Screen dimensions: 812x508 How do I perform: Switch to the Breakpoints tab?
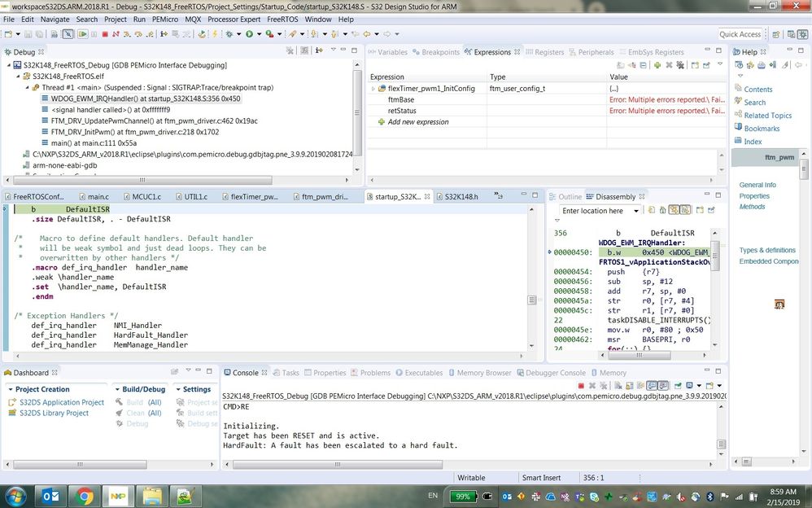pos(434,52)
